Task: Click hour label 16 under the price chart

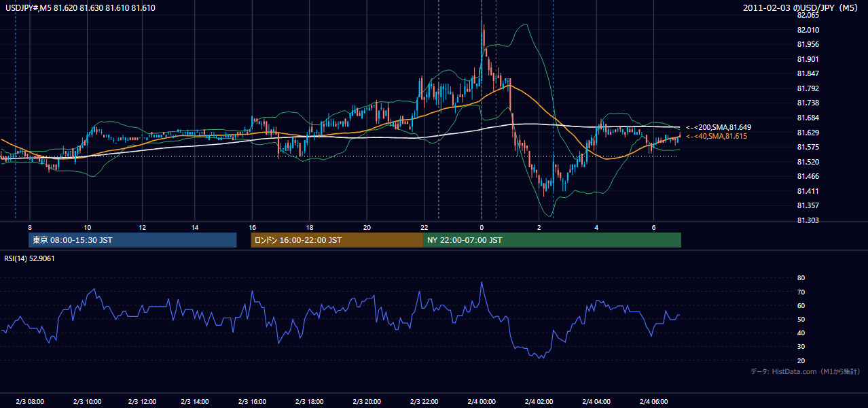Action: tap(252, 227)
